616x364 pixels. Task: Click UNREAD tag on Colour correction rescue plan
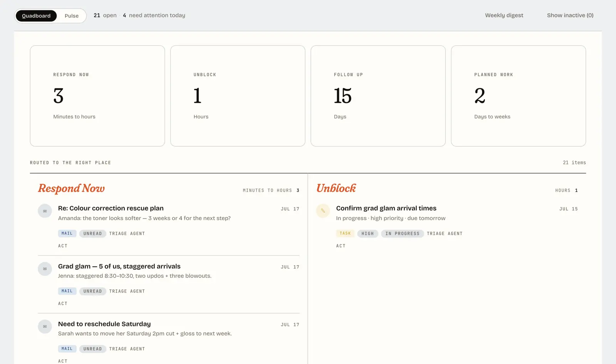(x=93, y=234)
